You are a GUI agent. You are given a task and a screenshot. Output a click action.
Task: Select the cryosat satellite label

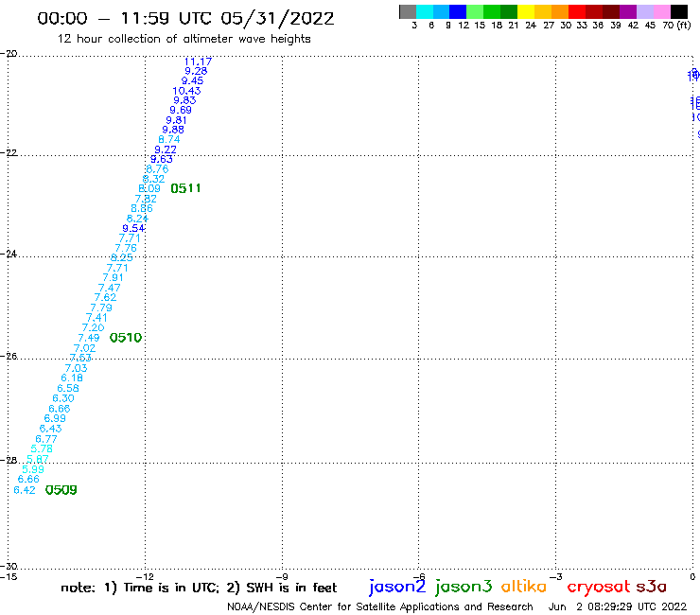(599, 587)
